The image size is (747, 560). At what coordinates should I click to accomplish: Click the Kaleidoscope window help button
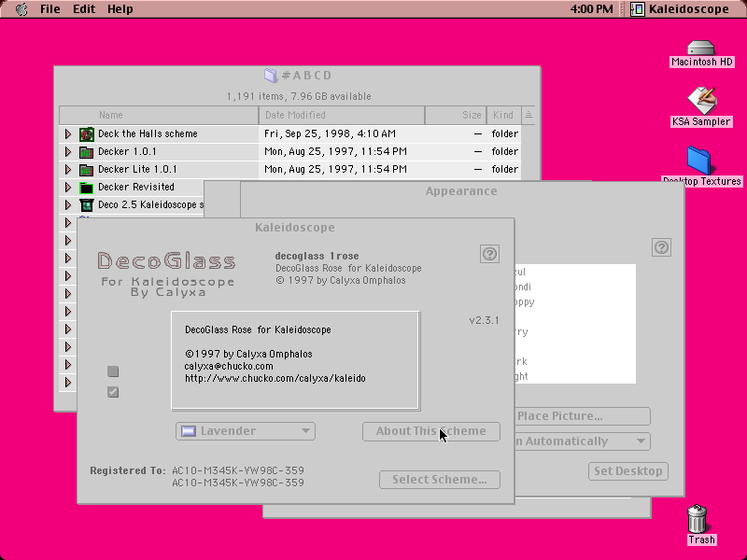pyautogui.click(x=489, y=254)
